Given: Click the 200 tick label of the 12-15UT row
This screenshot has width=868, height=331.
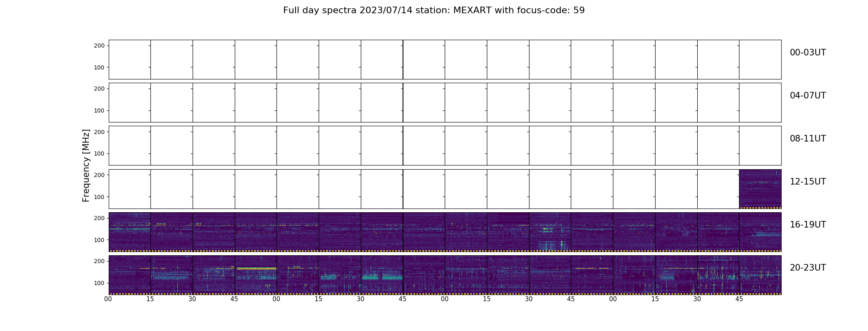Looking at the screenshot, I should click(x=99, y=175).
